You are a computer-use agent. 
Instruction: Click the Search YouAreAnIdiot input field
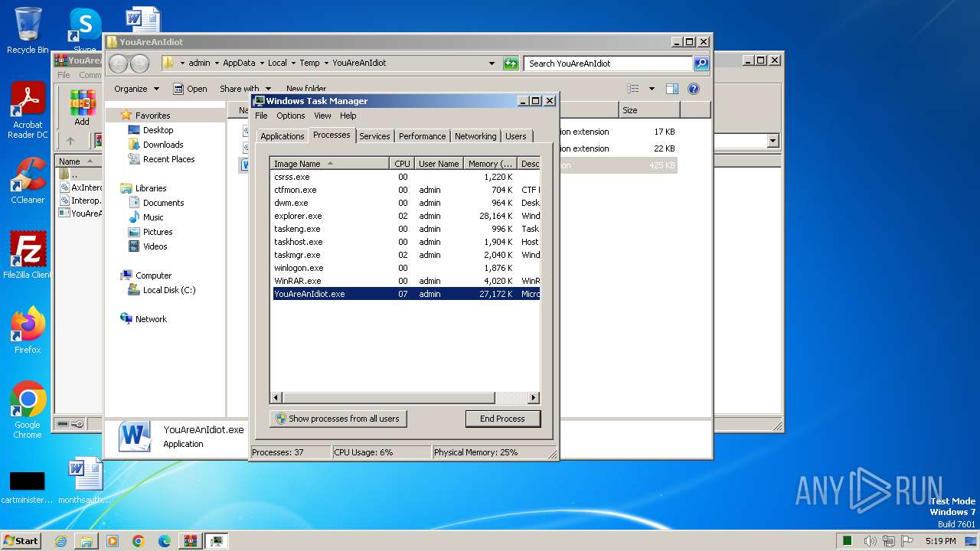[x=609, y=64]
